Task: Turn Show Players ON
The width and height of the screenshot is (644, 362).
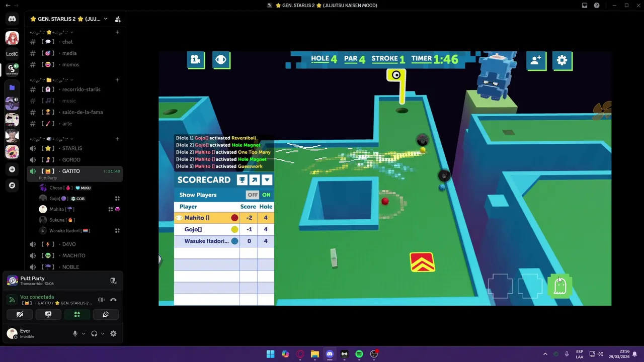Action: pyautogui.click(x=266, y=195)
